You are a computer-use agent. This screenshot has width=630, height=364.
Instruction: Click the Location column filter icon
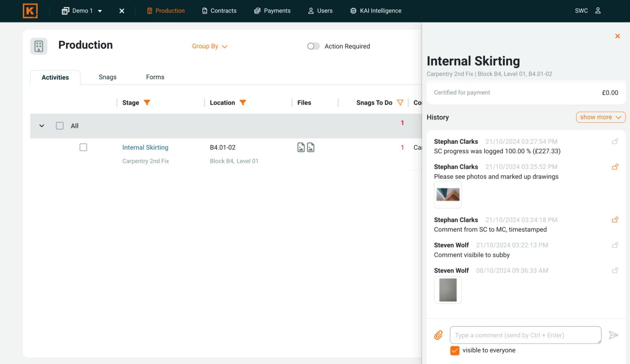[x=243, y=103]
